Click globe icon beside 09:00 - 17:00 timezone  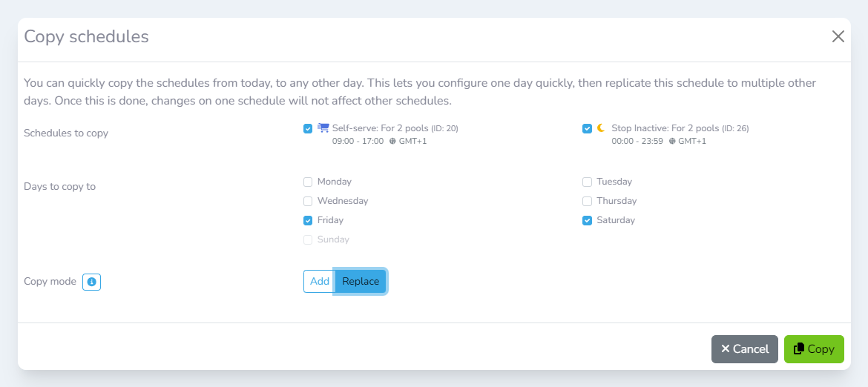tap(392, 141)
